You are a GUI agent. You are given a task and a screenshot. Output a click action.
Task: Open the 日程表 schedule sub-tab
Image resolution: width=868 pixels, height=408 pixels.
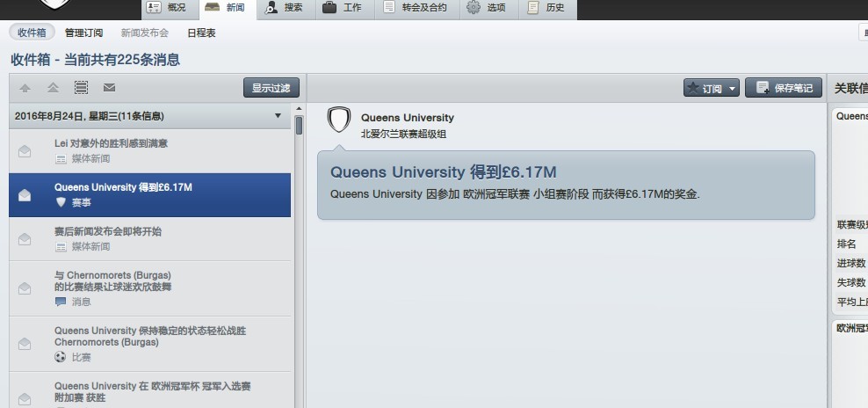201,33
